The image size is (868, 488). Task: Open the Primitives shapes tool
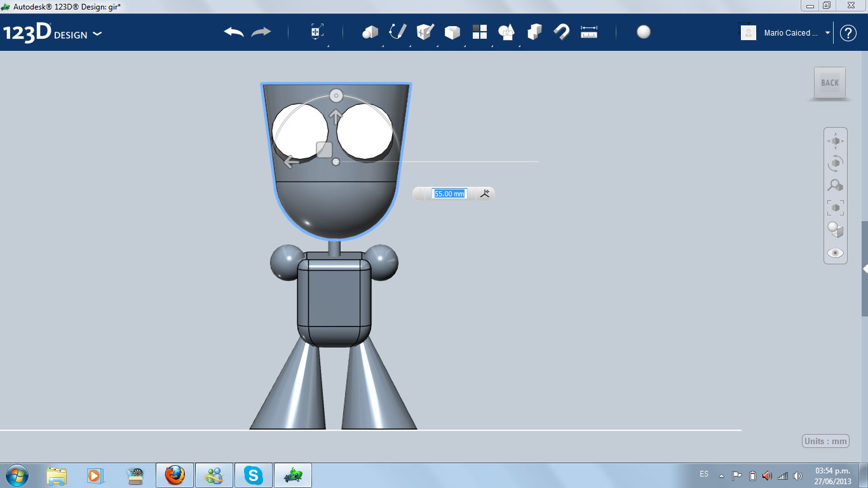(370, 32)
